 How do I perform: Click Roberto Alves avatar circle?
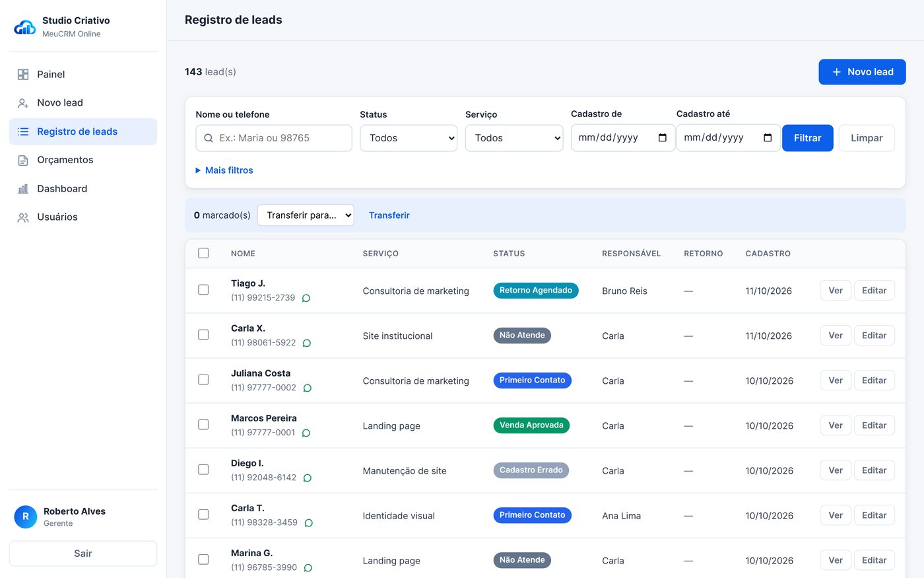[x=26, y=517]
